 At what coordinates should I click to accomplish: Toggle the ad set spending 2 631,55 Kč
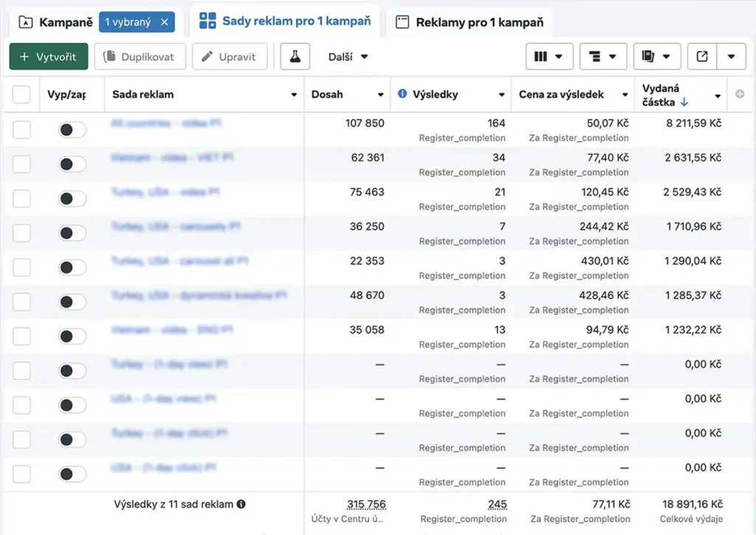pyautogui.click(x=72, y=164)
